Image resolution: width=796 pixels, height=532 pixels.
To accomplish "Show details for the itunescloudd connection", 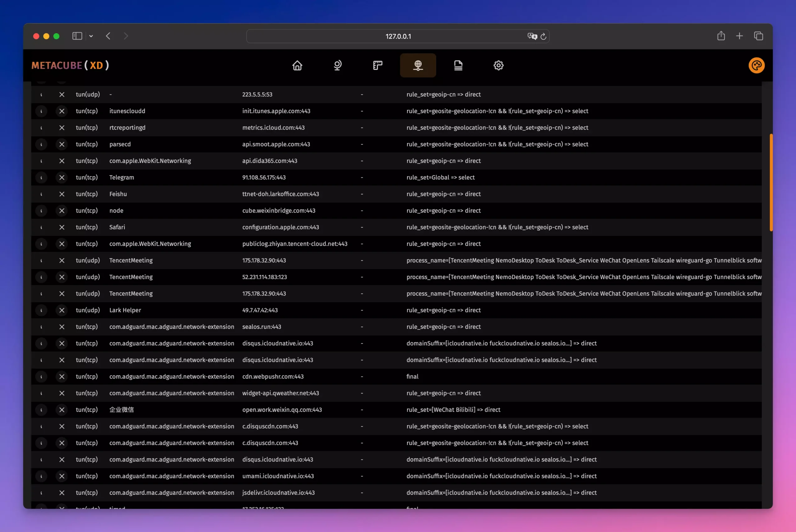I will (x=41, y=111).
